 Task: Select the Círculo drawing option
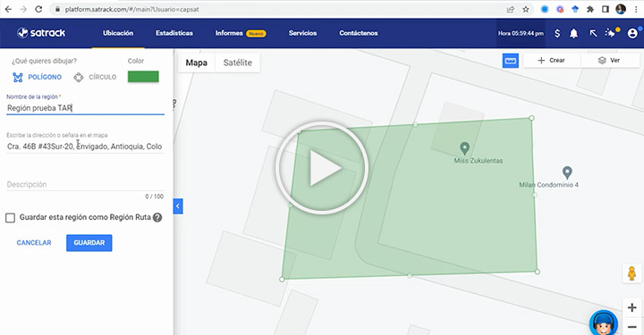click(x=95, y=77)
